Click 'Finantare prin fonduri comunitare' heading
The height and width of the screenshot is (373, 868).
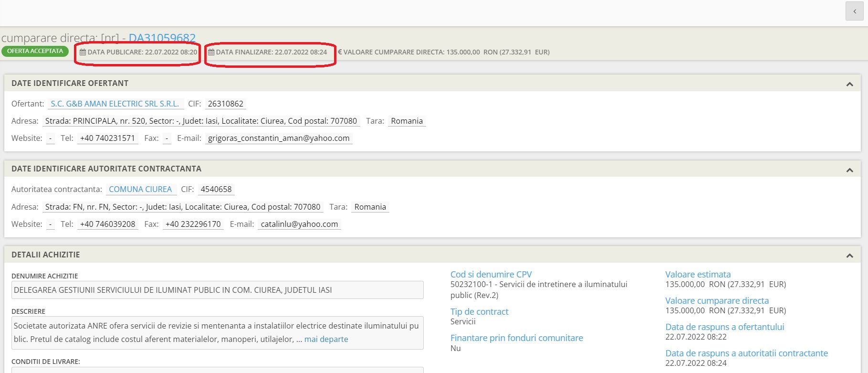[517, 338]
